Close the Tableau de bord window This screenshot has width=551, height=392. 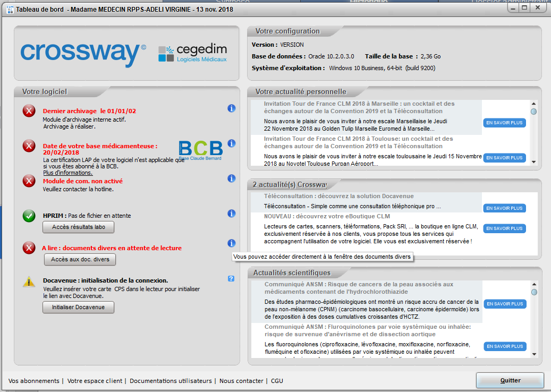538,8
